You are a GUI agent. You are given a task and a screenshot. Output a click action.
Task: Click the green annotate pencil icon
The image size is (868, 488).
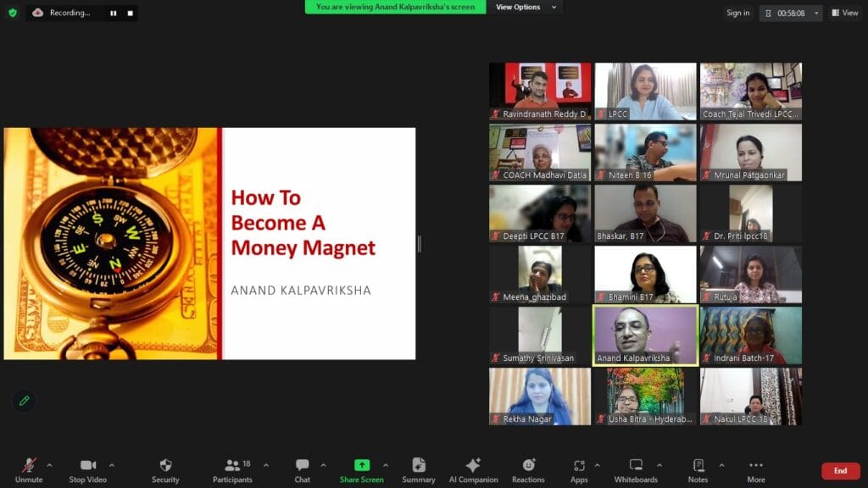24,401
